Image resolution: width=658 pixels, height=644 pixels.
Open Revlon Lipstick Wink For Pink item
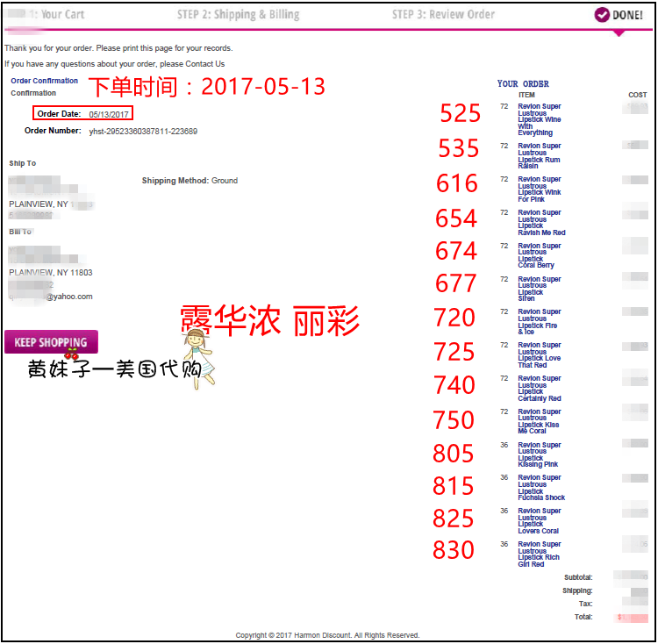point(540,190)
